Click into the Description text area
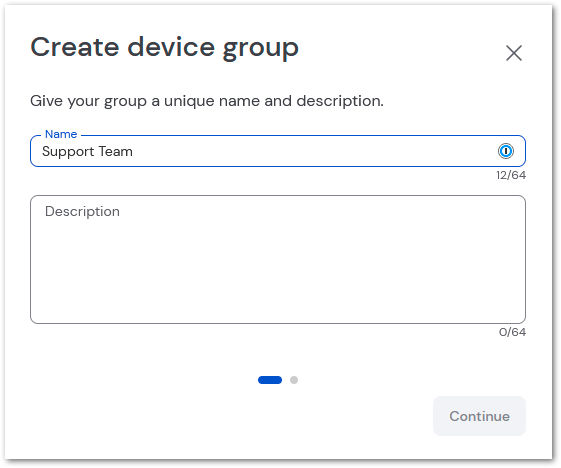 (278, 259)
